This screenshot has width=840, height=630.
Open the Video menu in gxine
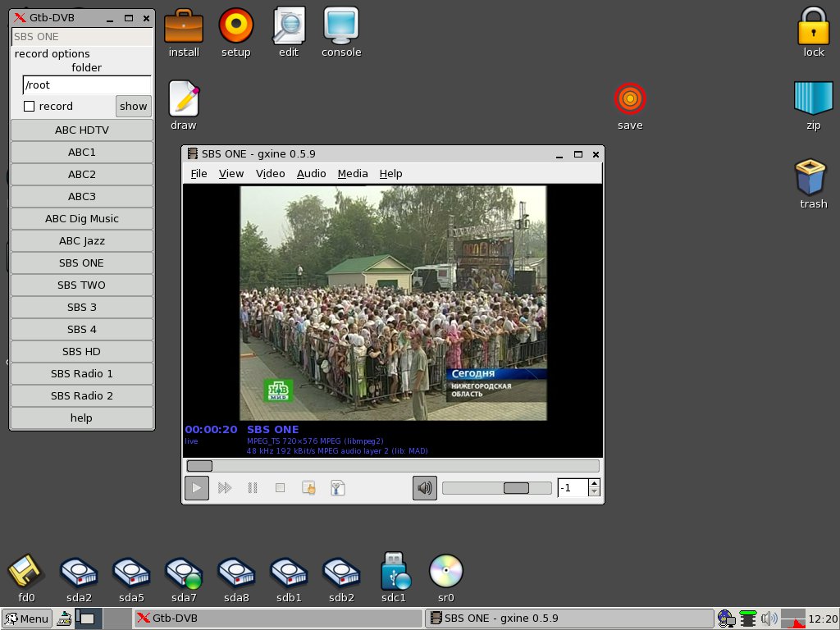click(270, 174)
